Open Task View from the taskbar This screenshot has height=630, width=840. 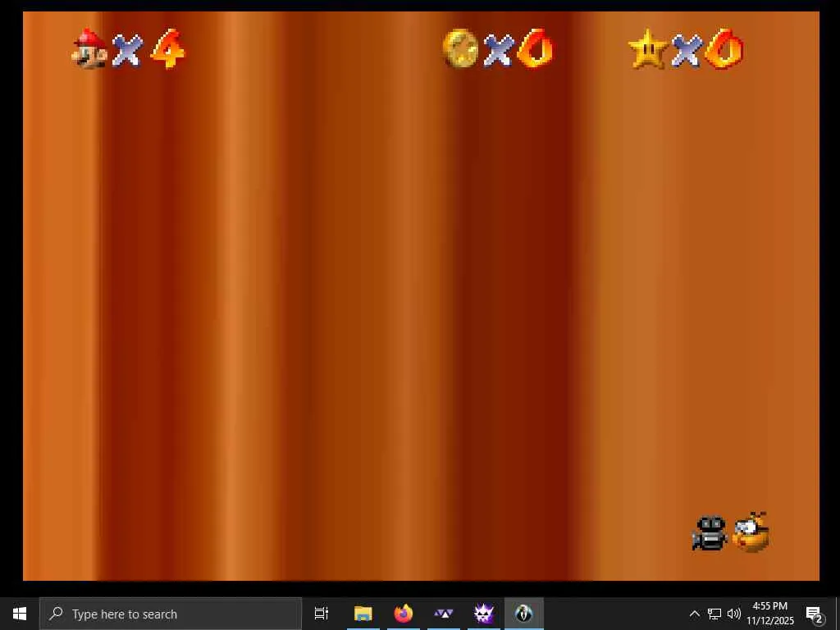pos(322,614)
